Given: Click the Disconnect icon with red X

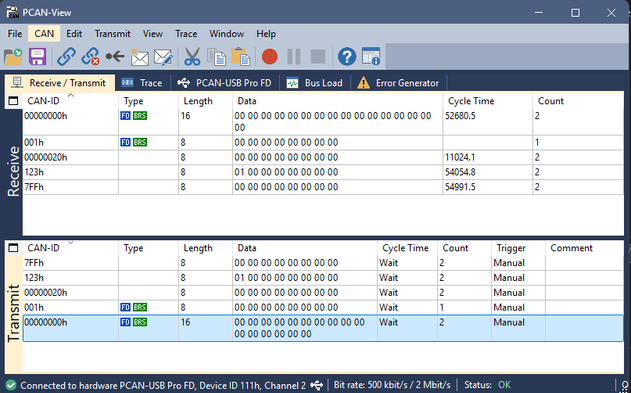Looking at the screenshot, I should (90, 57).
